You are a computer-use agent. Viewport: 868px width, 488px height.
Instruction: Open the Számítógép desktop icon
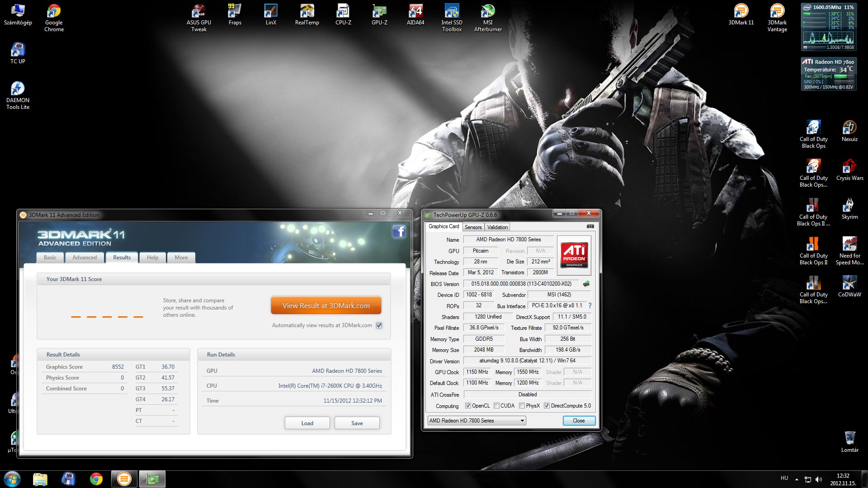[x=18, y=15]
